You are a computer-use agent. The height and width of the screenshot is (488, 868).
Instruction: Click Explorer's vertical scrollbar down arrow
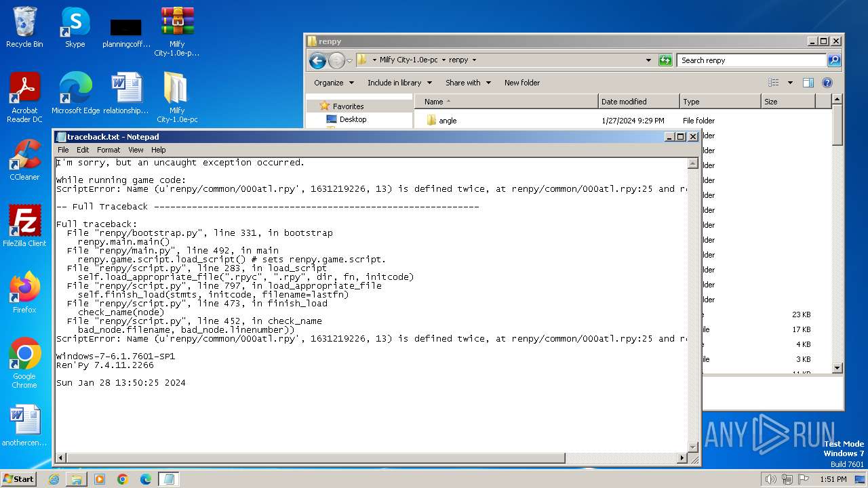pos(837,368)
